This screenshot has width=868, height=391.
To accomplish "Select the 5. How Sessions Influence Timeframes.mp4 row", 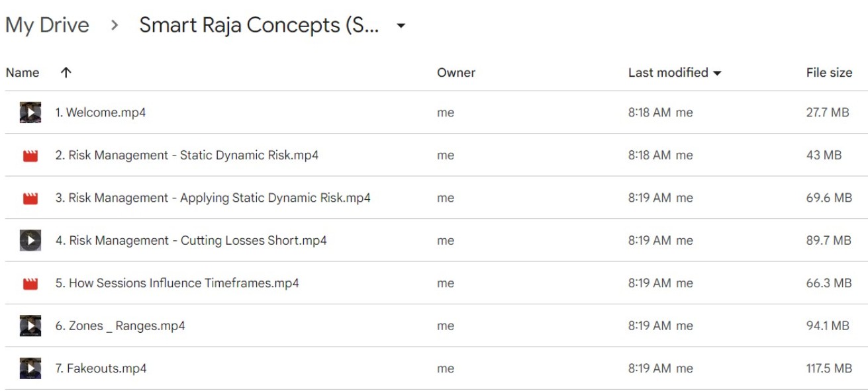I will (x=434, y=283).
